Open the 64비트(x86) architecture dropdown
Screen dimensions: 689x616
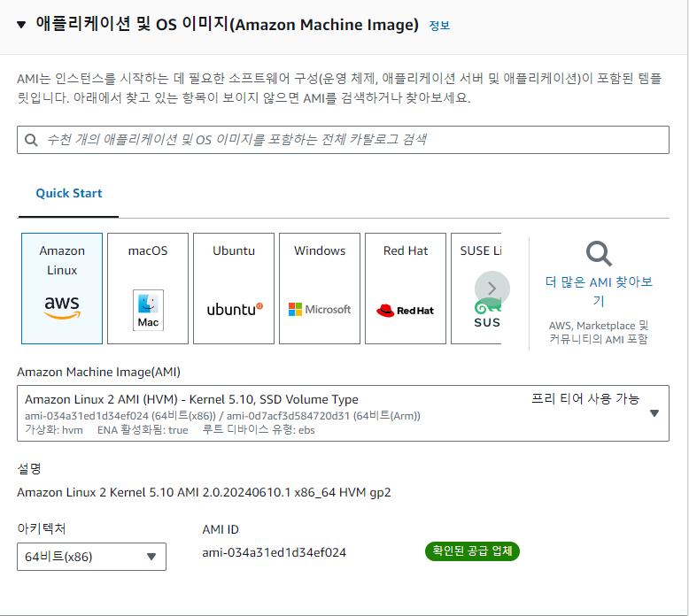[x=91, y=557]
